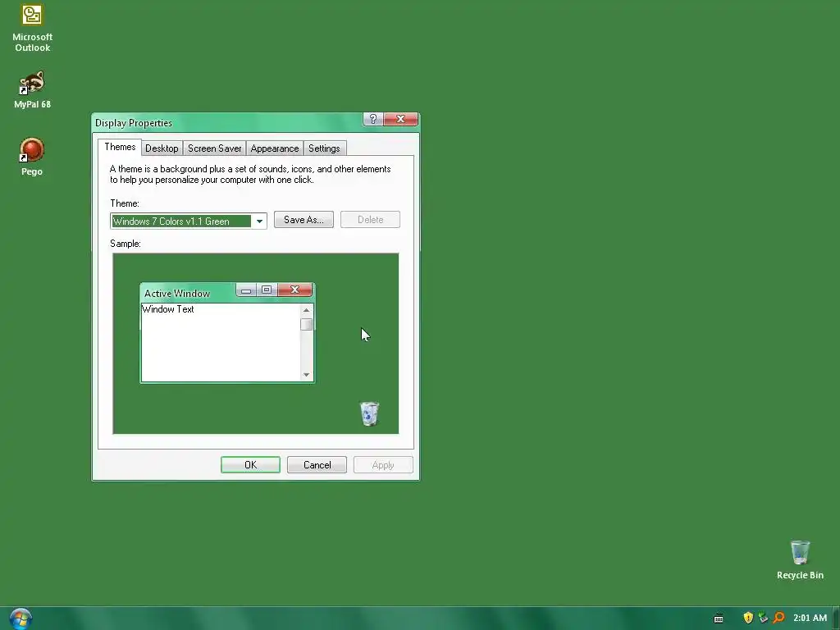This screenshot has width=840, height=630.
Task: Click the sample window scrollbar thumb
Action: [x=307, y=325]
